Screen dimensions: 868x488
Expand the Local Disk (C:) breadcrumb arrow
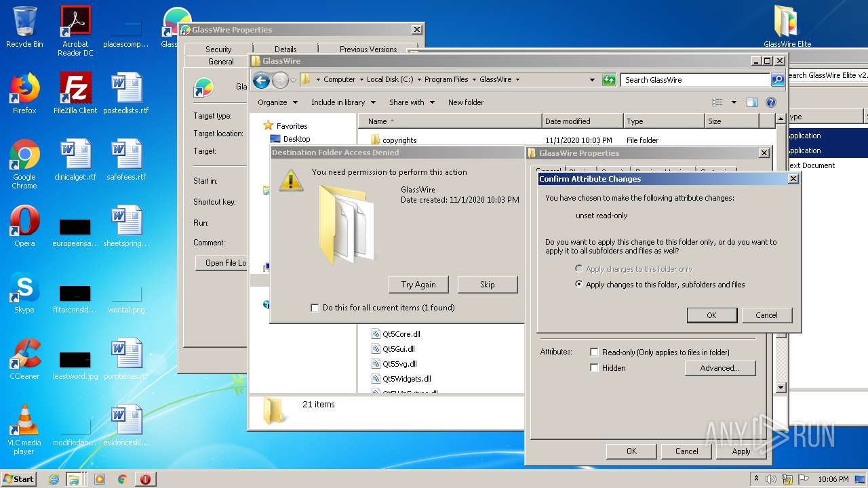point(419,80)
